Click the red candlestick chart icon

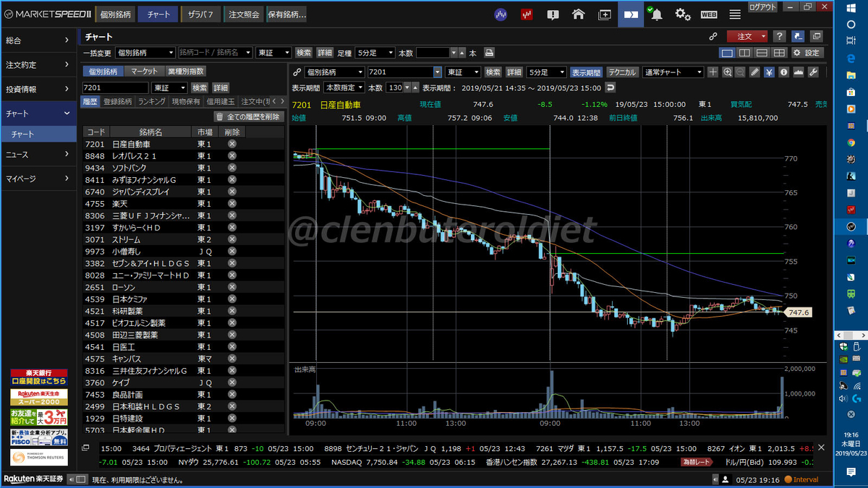[527, 14]
